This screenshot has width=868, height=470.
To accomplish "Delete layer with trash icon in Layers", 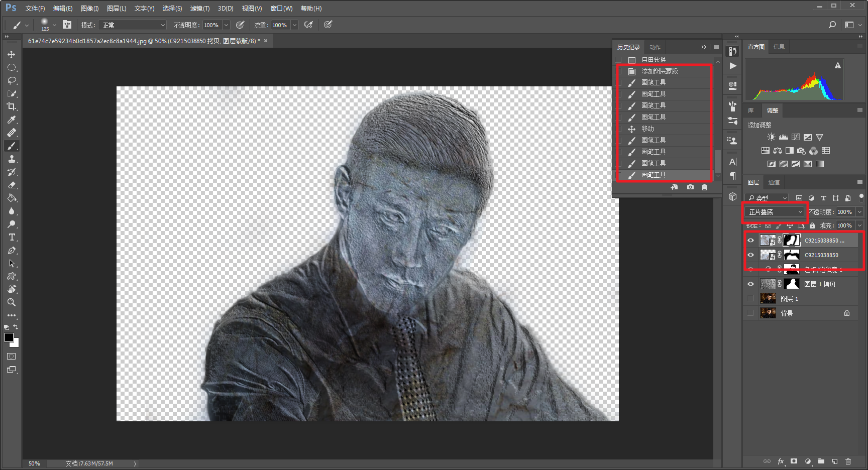I will [848, 461].
